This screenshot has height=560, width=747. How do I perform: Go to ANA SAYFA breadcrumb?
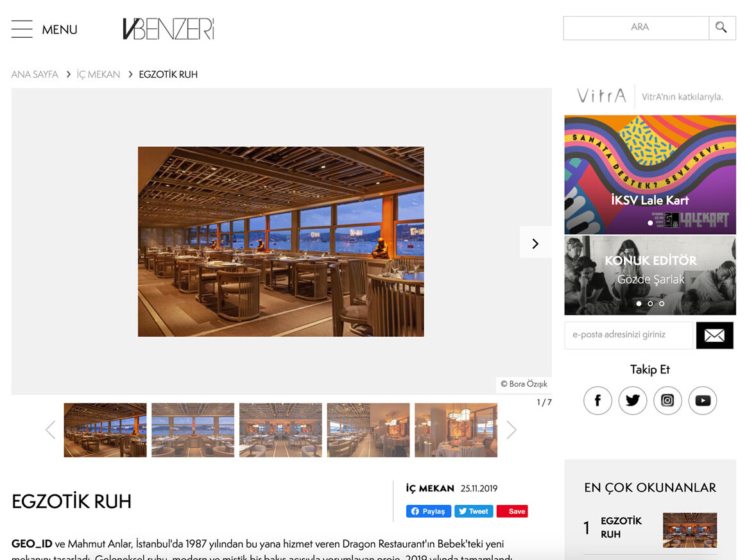tap(35, 74)
